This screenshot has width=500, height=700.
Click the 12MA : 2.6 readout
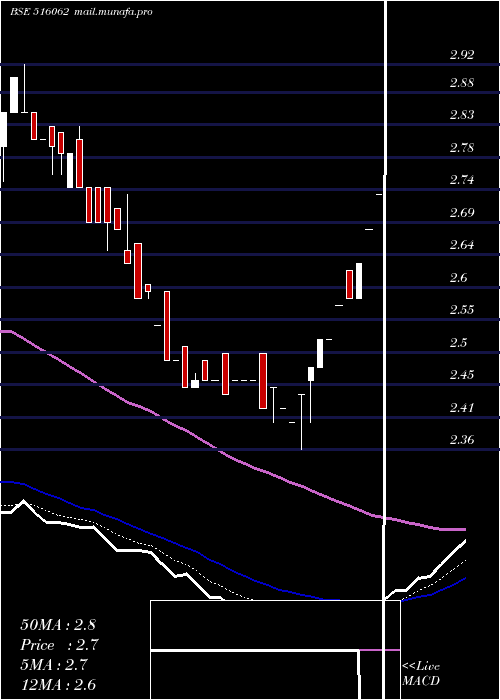58,685
